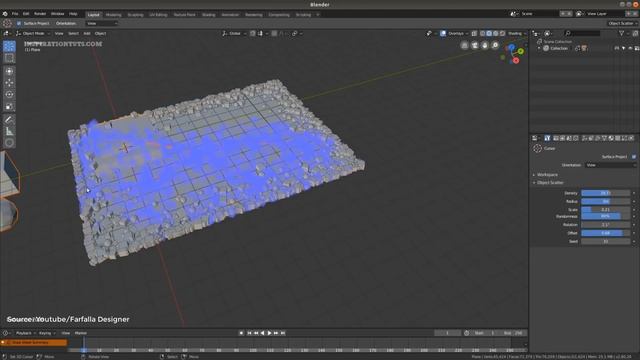Select the Annotate pencil tool
This screenshot has width=640, height=360.
coord(9,120)
